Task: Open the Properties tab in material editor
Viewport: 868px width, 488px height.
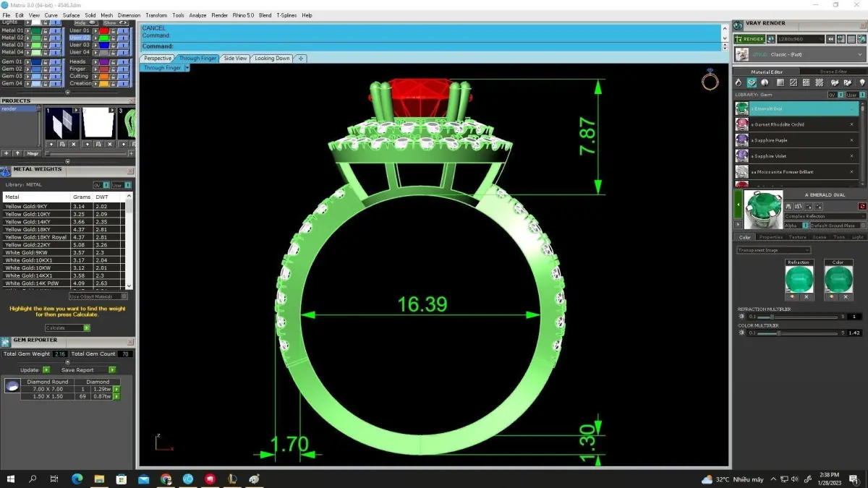Action: (x=770, y=237)
